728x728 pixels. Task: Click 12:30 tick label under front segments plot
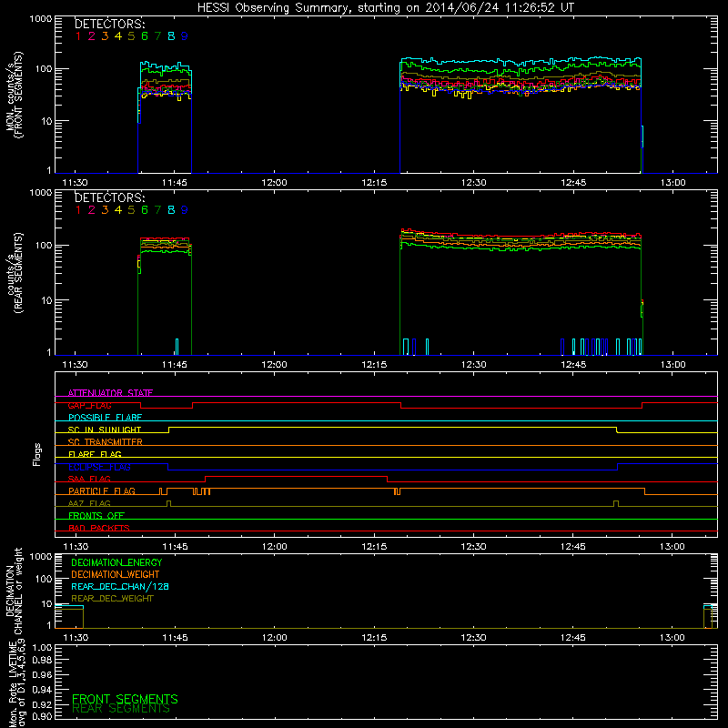474,183
